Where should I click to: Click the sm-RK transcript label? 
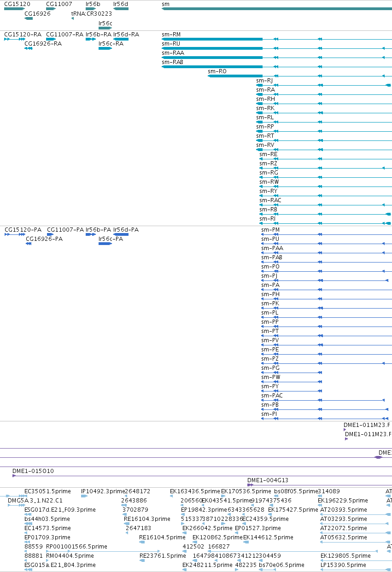265,108
